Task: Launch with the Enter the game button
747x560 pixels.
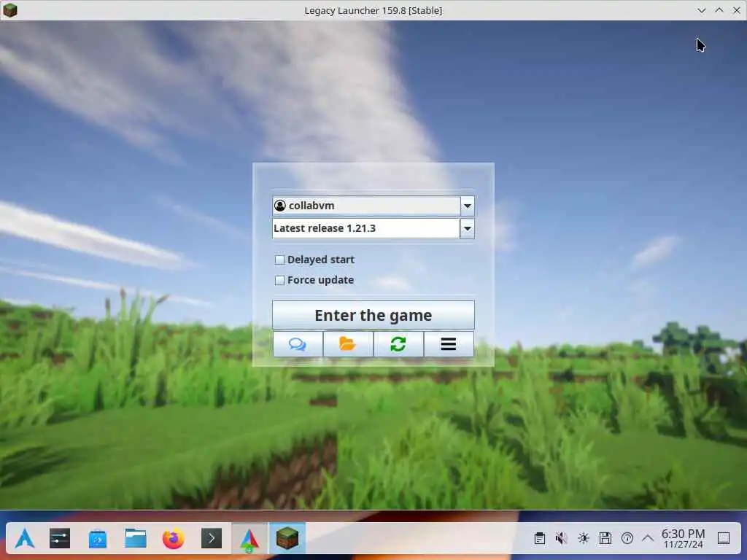Action: point(373,315)
